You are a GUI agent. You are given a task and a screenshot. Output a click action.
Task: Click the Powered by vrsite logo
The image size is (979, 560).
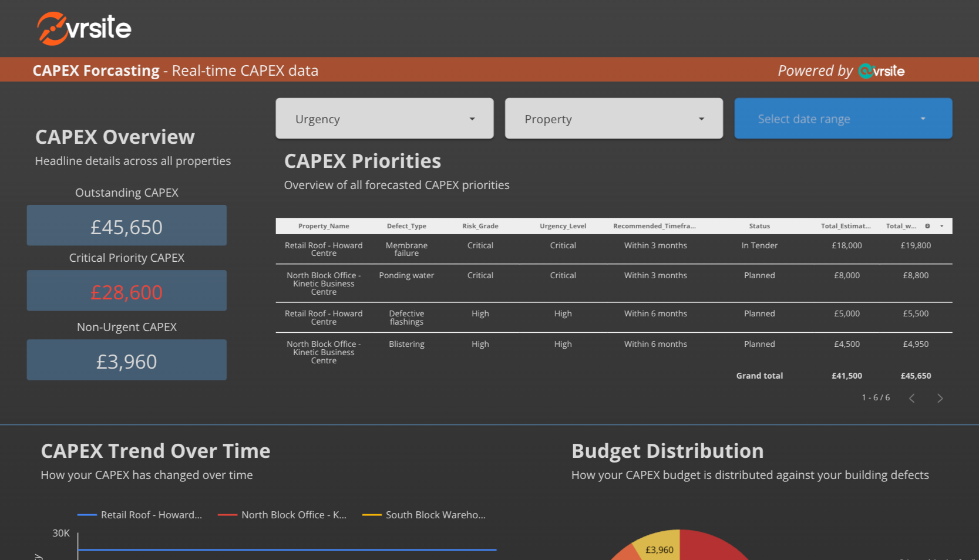(x=881, y=71)
